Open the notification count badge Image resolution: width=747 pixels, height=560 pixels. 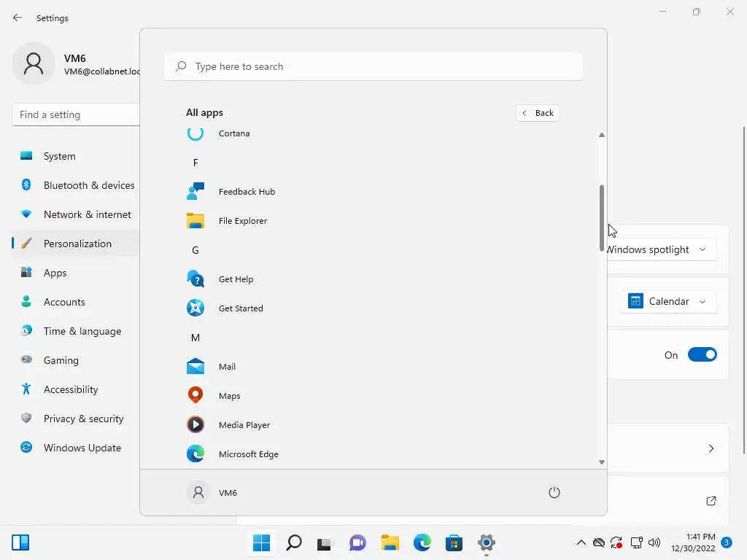(x=727, y=542)
